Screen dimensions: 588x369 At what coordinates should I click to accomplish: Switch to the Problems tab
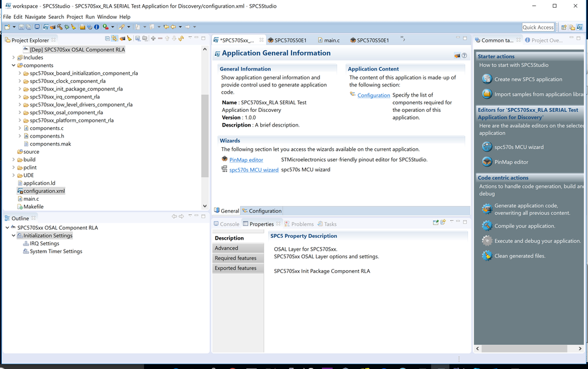299,224
